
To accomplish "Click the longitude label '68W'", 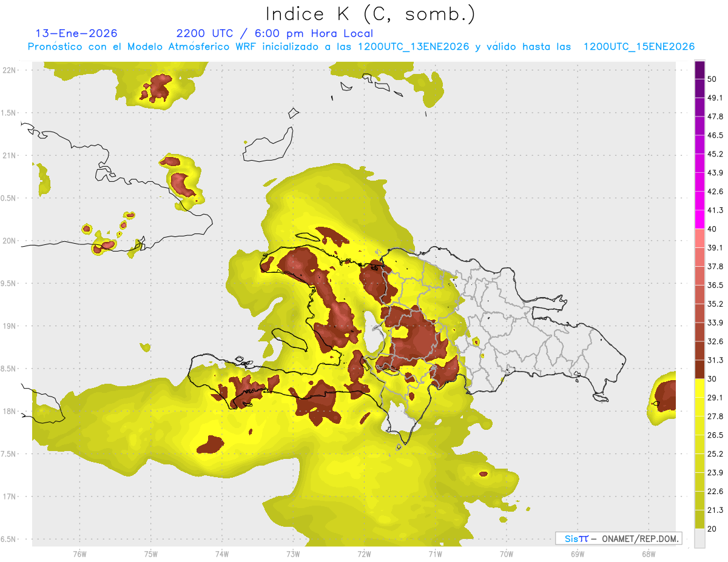I will pyautogui.click(x=648, y=554).
